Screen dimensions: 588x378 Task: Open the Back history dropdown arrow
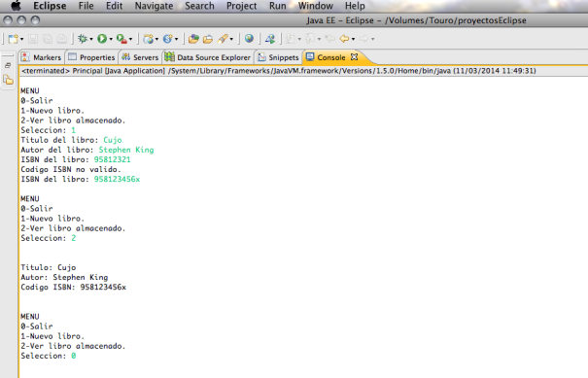pos(353,39)
